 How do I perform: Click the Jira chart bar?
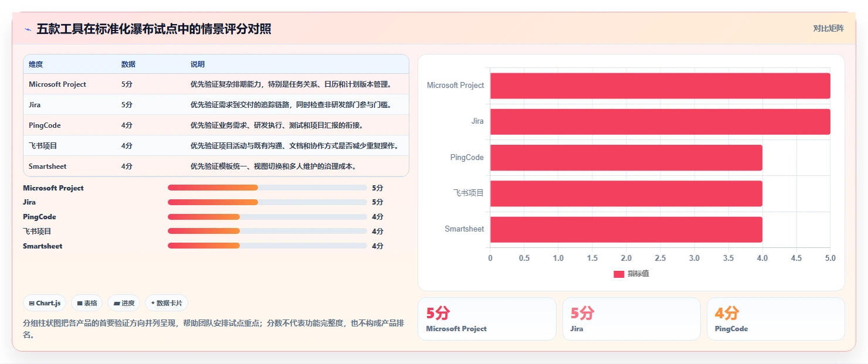point(660,121)
